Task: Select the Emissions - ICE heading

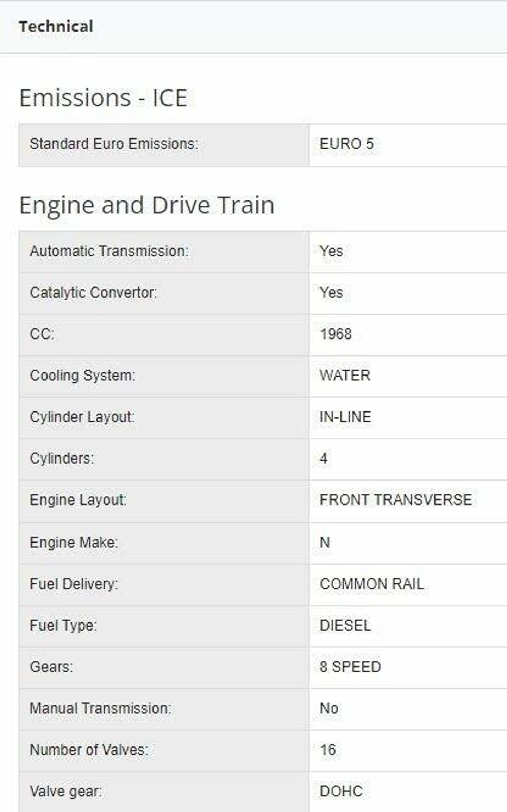Action: [x=103, y=98]
